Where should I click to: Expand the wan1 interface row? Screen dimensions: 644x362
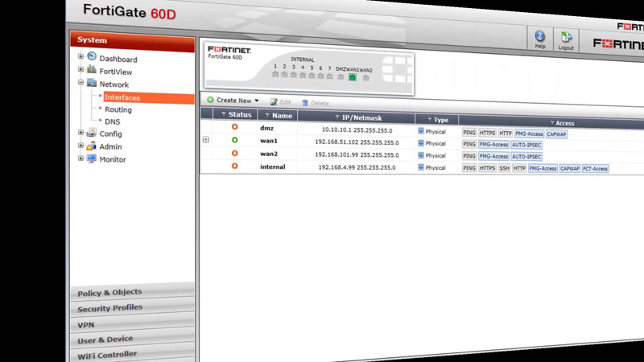click(x=206, y=139)
